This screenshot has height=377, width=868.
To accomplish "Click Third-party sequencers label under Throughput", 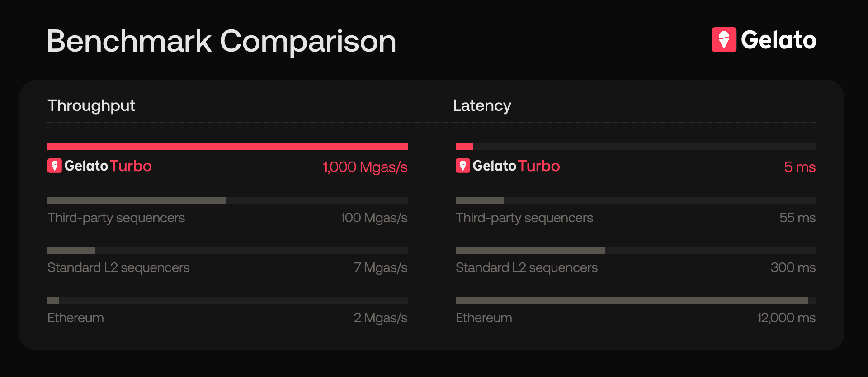I will (116, 218).
